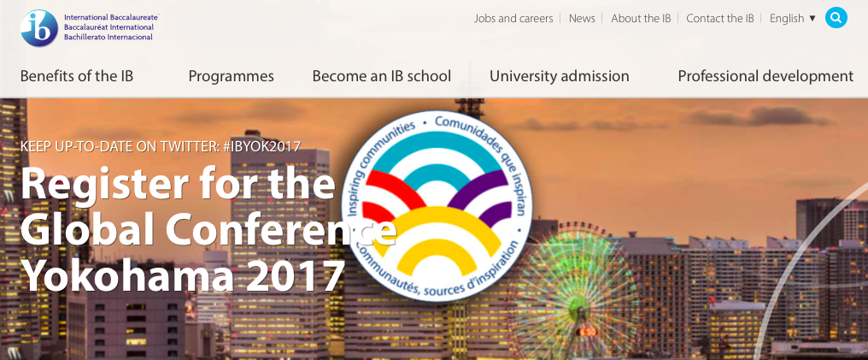Click the International Baccalaureate name text
Image resolution: width=868 pixels, height=360 pixels.
(x=111, y=17)
